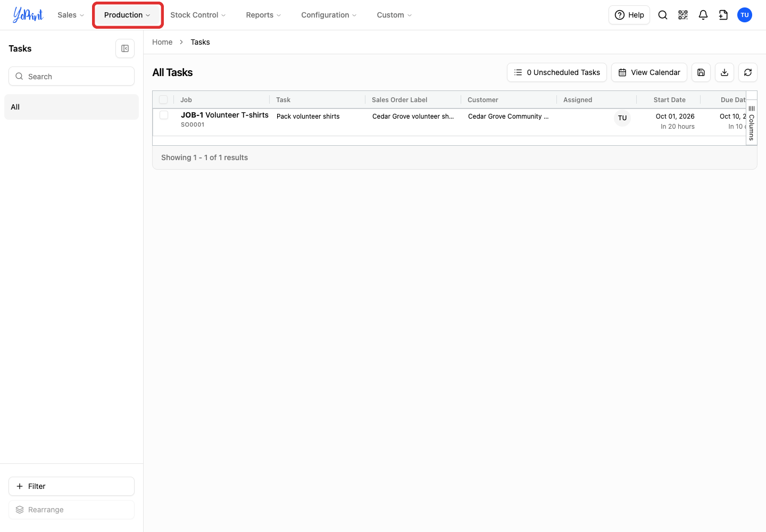766x532 pixels.
Task: Click 'Pack volunteer shirts' task cell
Action: [308, 116]
